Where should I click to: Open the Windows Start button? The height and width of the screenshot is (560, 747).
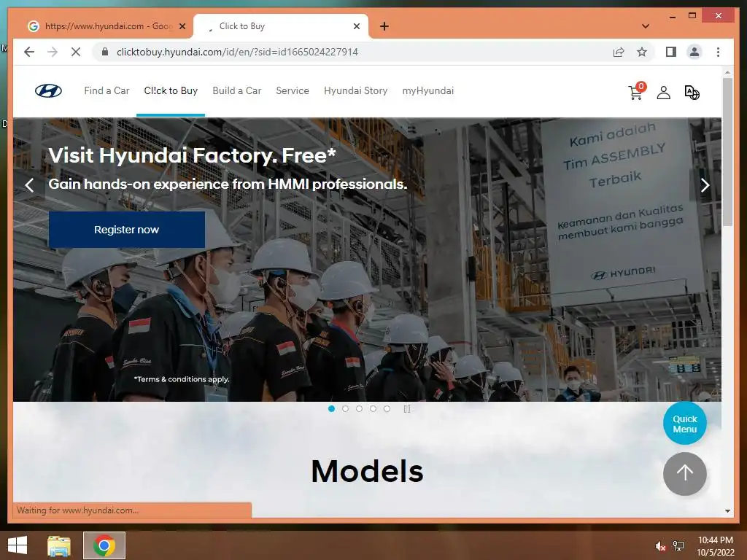coord(18,545)
